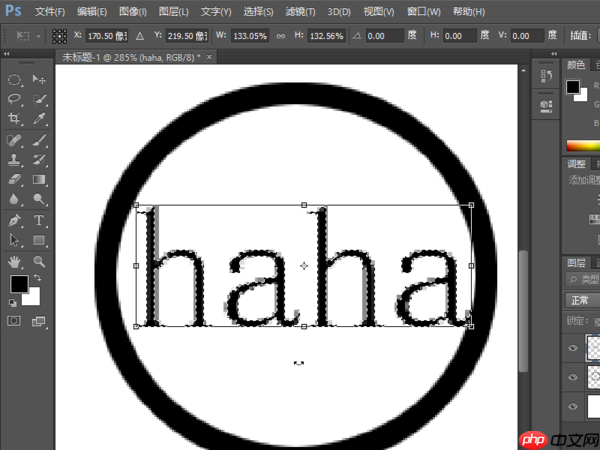Switch to the 调整 panel tab

(576, 164)
